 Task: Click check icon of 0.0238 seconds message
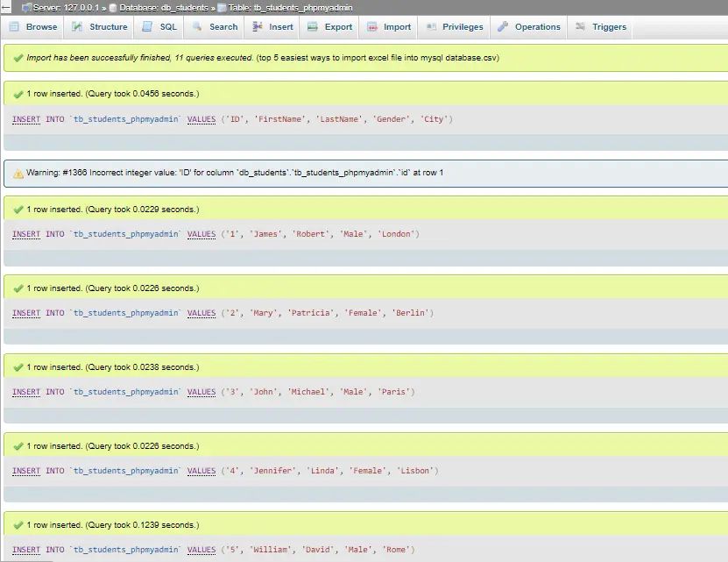point(18,367)
